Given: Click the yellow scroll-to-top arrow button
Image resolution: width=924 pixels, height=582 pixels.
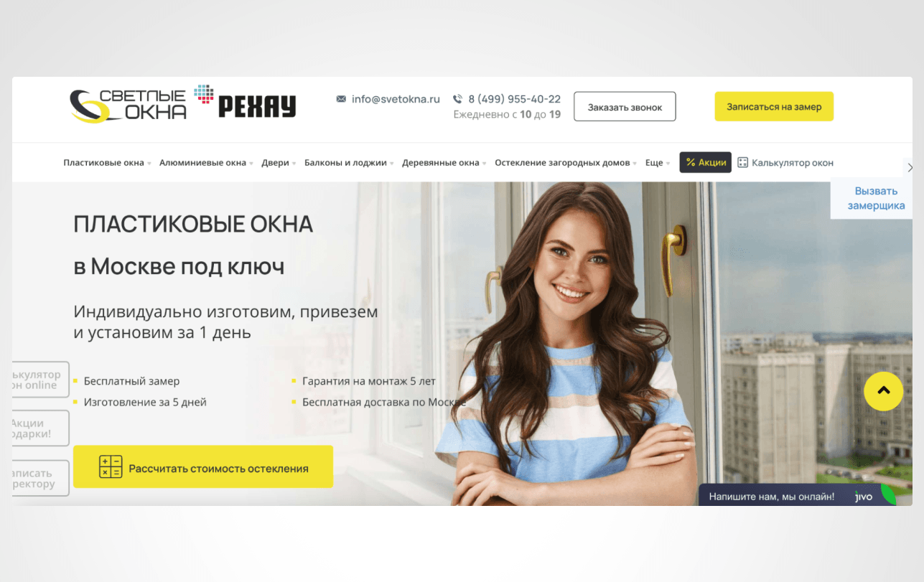Looking at the screenshot, I should pyautogui.click(x=883, y=391).
